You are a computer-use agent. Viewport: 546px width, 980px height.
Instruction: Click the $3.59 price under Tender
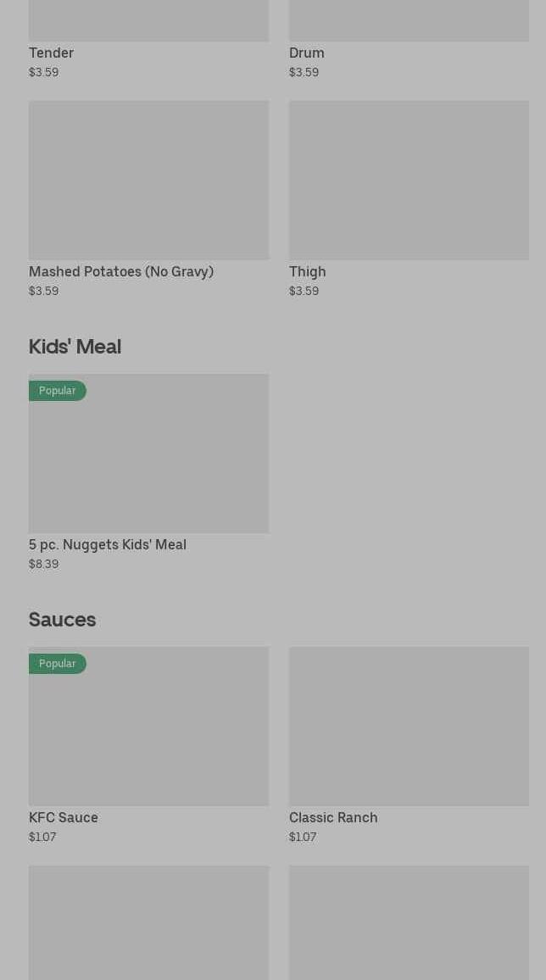43,72
